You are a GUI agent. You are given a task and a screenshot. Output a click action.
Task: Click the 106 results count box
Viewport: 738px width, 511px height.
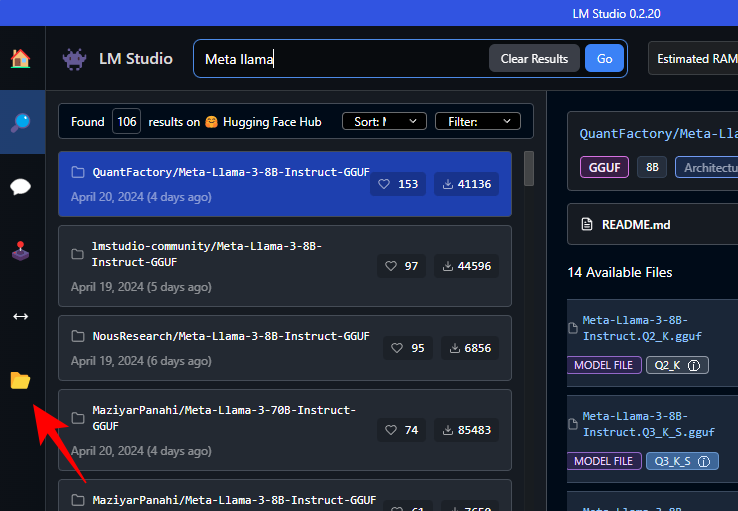click(127, 121)
